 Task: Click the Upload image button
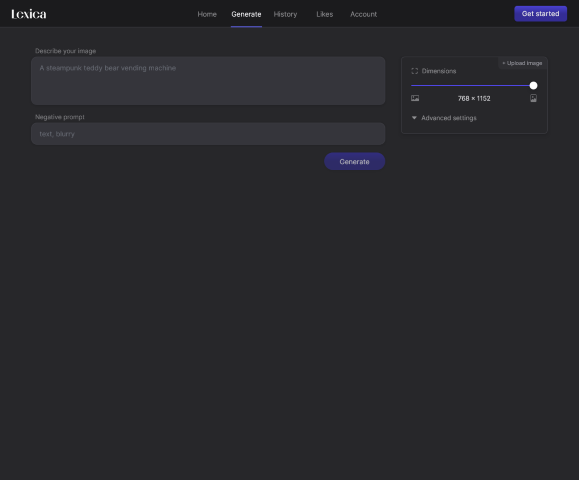(x=522, y=63)
